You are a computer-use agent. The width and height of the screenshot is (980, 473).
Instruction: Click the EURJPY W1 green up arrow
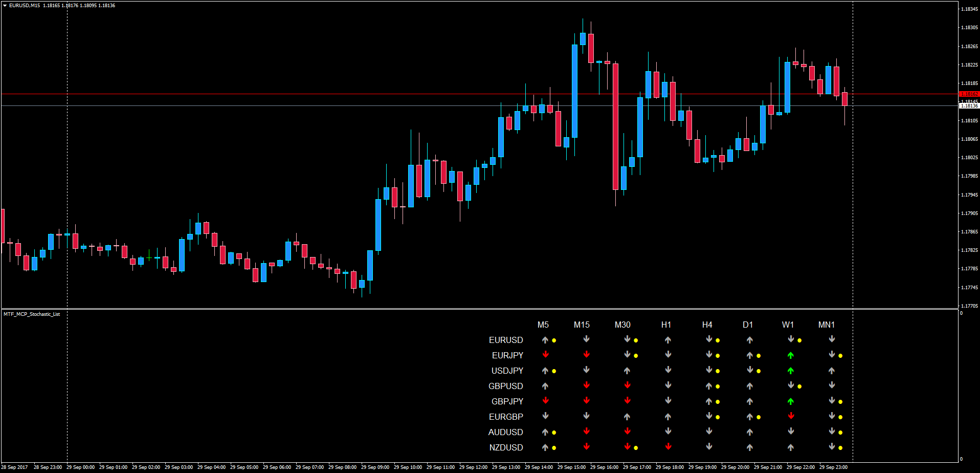tap(791, 355)
